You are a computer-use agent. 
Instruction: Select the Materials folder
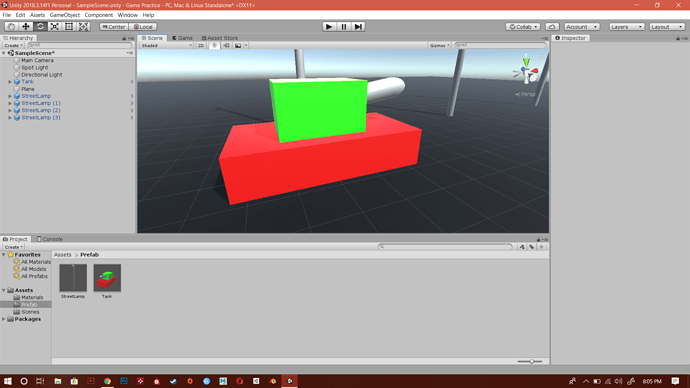(x=32, y=298)
